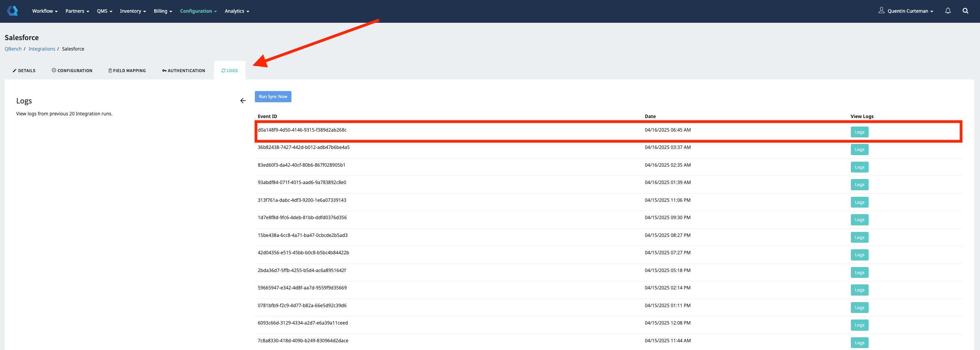Screen dimensions: 980x350
Task: Select event ID 42d04356-e515-45bb-b0c8-b5bc4b84422b
Action: coord(303,253)
